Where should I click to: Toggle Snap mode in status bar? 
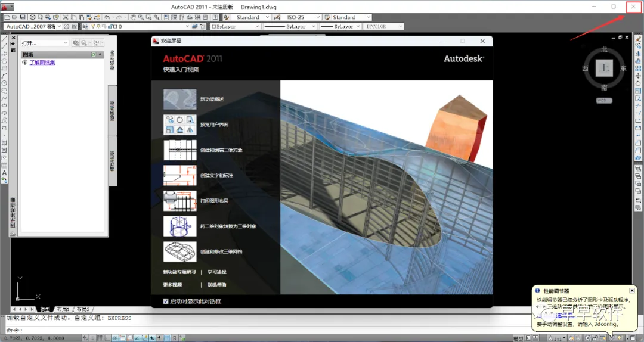(93, 338)
